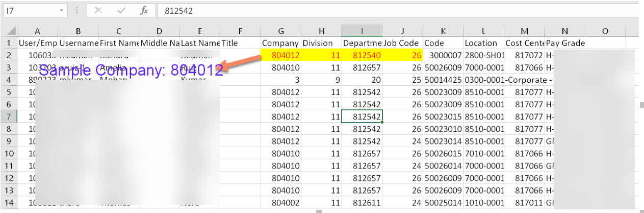Click cell 50025014 in row 14
The width and height of the screenshot is (644, 213).
(443, 202)
